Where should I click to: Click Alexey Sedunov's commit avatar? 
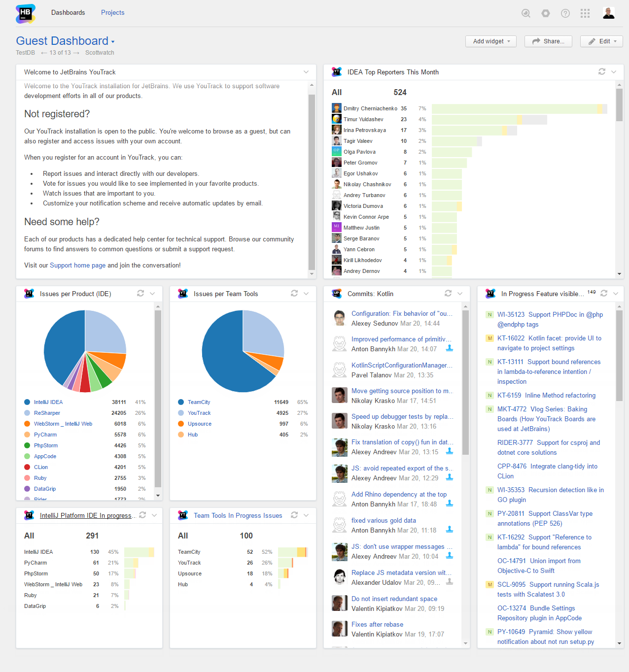coord(340,318)
